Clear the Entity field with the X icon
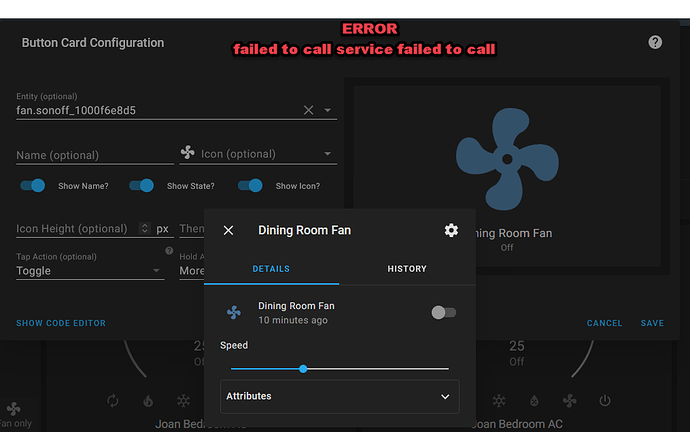690x432 pixels. tap(308, 110)
